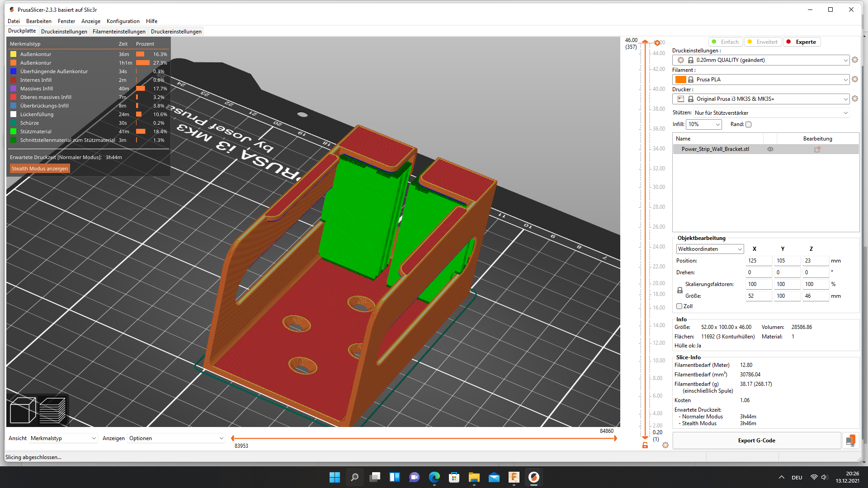Click the export to SD card icon
This screenshot has height=488, width=868.
tap(850, 441)
